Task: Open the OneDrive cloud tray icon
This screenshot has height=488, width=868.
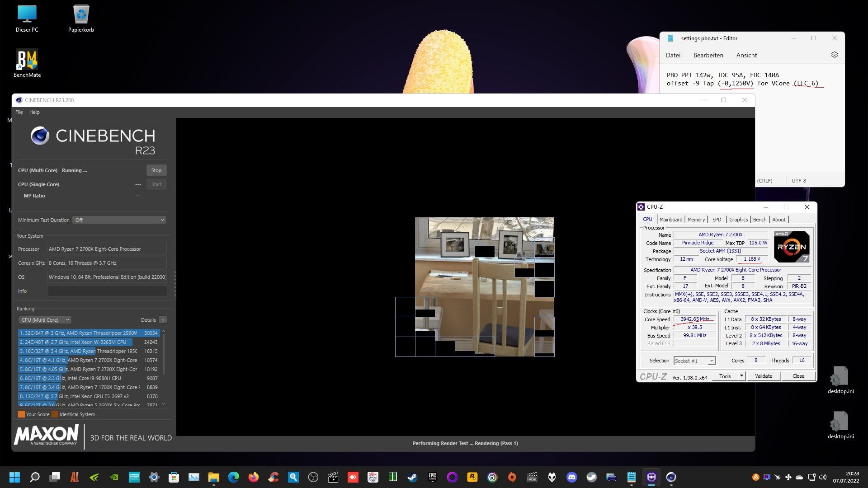Action: (x=799, y=477)
